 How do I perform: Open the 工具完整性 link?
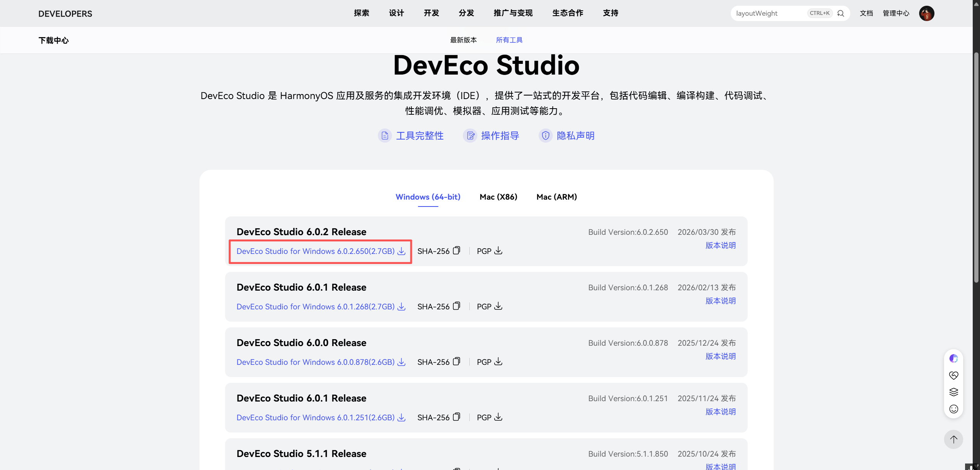(x=420, y=136)
